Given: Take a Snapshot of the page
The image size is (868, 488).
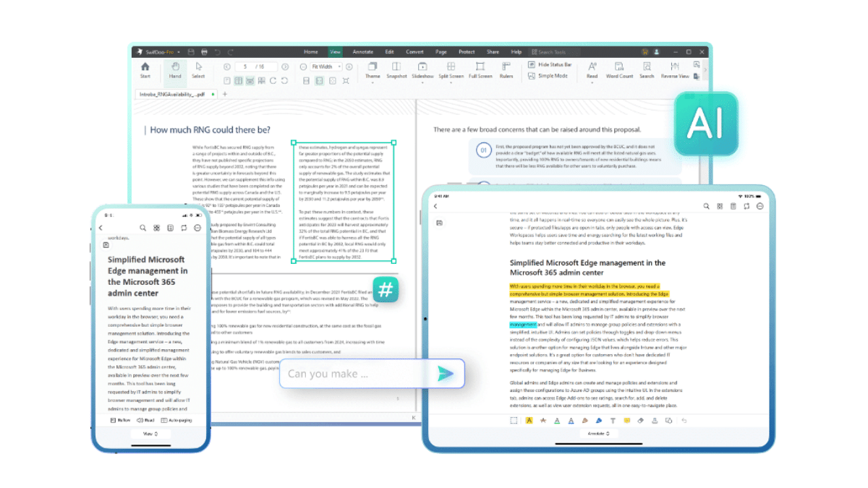Looking at the screenshot, I should 397,69.
